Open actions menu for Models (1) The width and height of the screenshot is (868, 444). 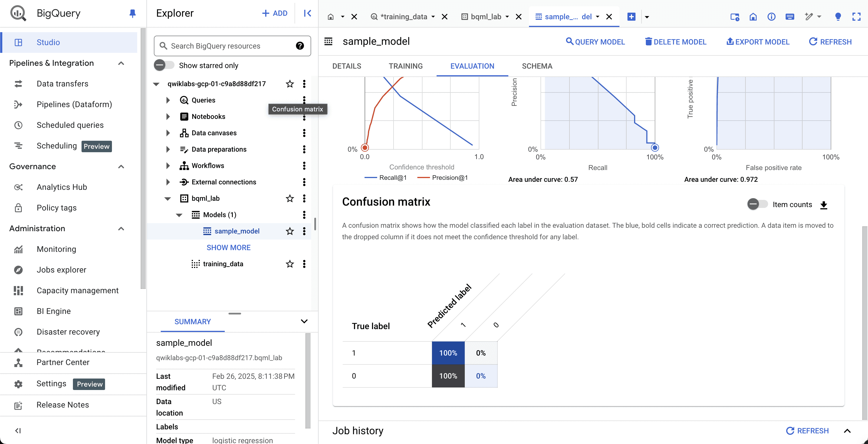tap(304, 215)
